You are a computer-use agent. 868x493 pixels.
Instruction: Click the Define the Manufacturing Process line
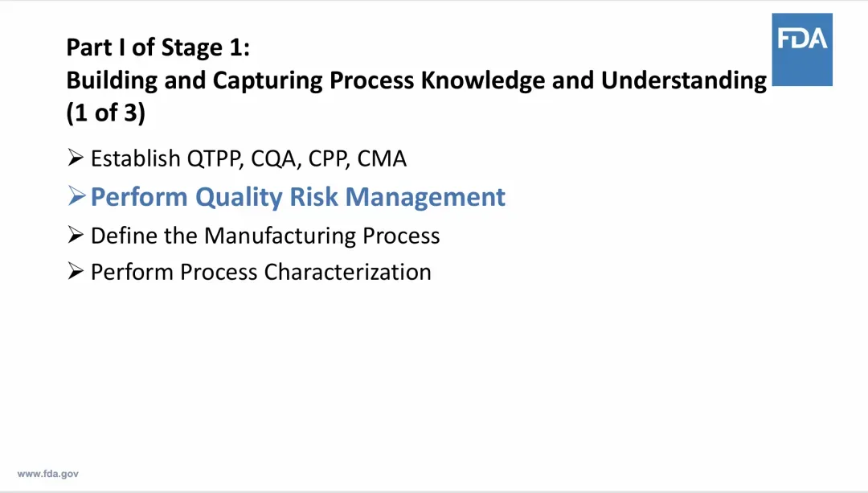coord(265,236)
